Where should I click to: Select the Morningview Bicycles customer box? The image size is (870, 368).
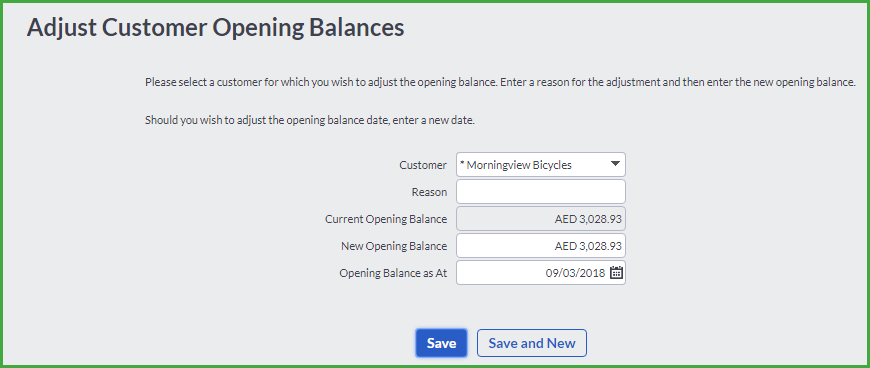(x=541, y=165)
